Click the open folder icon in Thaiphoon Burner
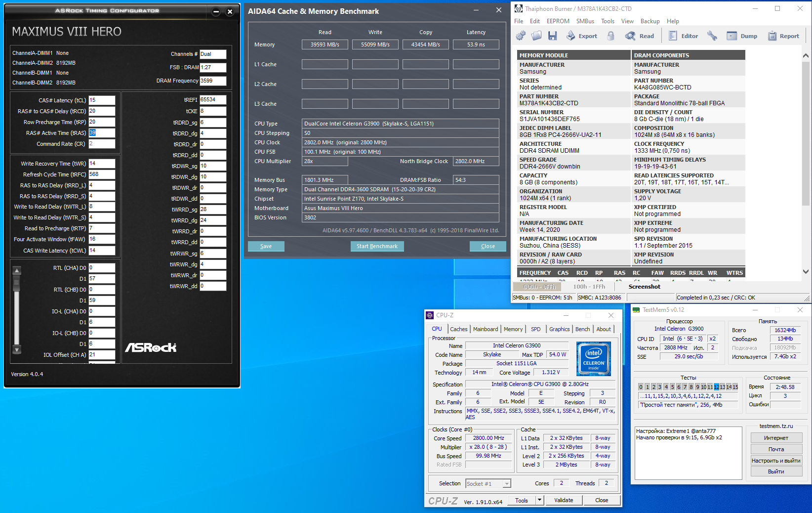The image size is (812, 513). [x=536, y=36]
